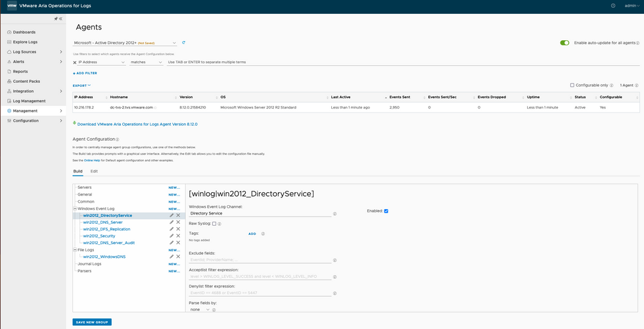Delete the win2012_DFS_Replication entry
The height and width of the screenshot is (329, 644).
point(178,229)
